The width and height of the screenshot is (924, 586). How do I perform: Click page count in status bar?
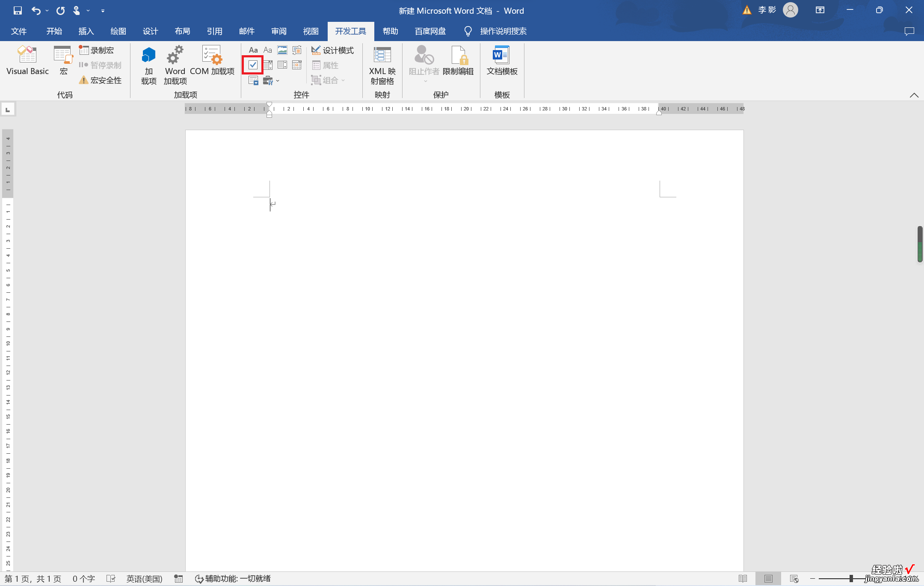pyautogui.click(x=33, y=579)
